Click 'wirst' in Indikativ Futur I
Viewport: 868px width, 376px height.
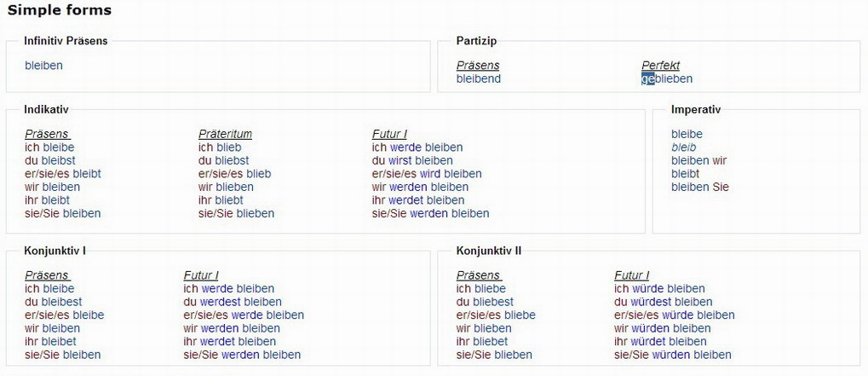coord(400,160)
